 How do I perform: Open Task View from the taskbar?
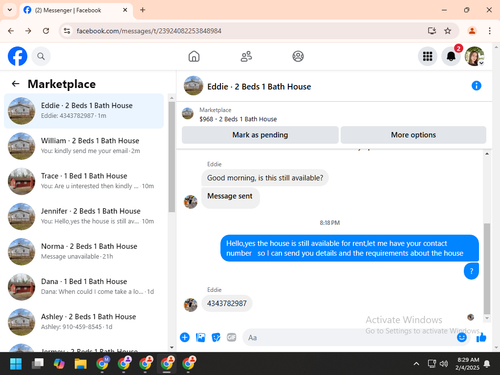point(38,363)
